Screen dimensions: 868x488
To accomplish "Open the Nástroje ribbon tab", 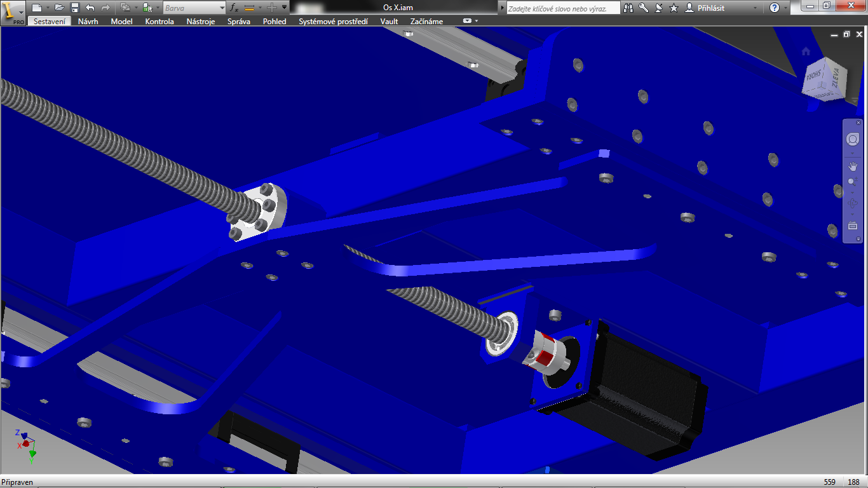I will pos(201,21).
